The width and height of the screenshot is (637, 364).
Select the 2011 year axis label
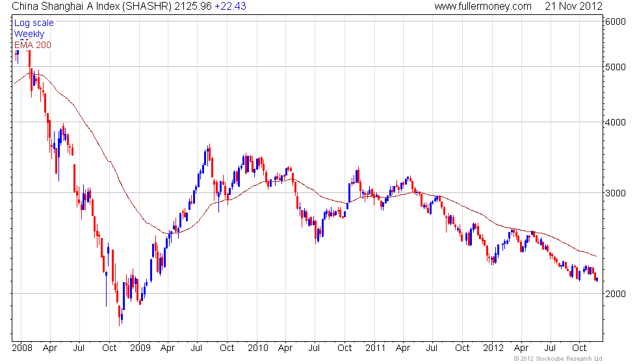point(376,348)
